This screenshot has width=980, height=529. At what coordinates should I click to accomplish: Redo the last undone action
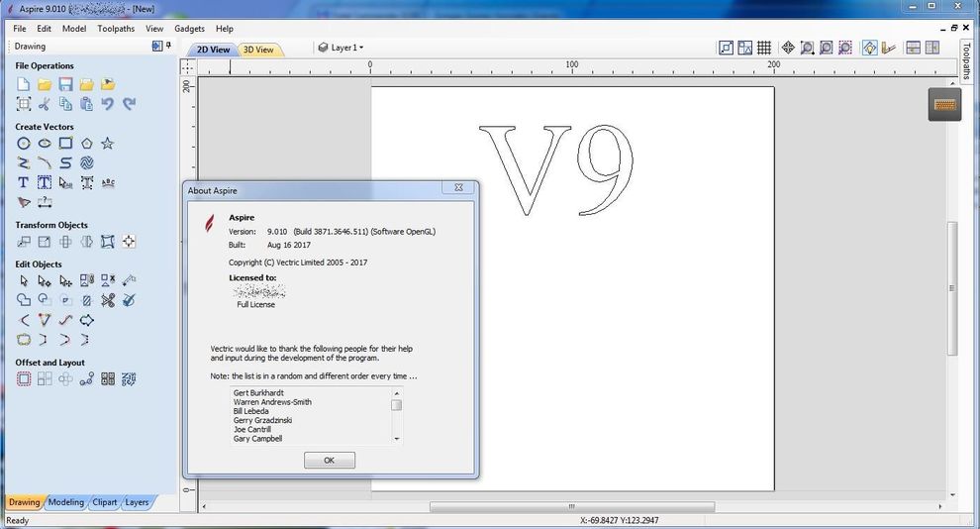click(x=129, y=104)
